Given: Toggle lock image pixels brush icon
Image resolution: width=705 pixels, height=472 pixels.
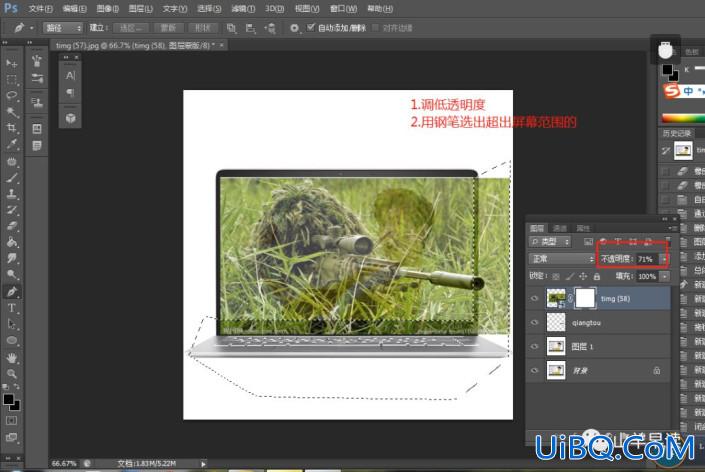Looking at the screenshot, I should 570,276.
